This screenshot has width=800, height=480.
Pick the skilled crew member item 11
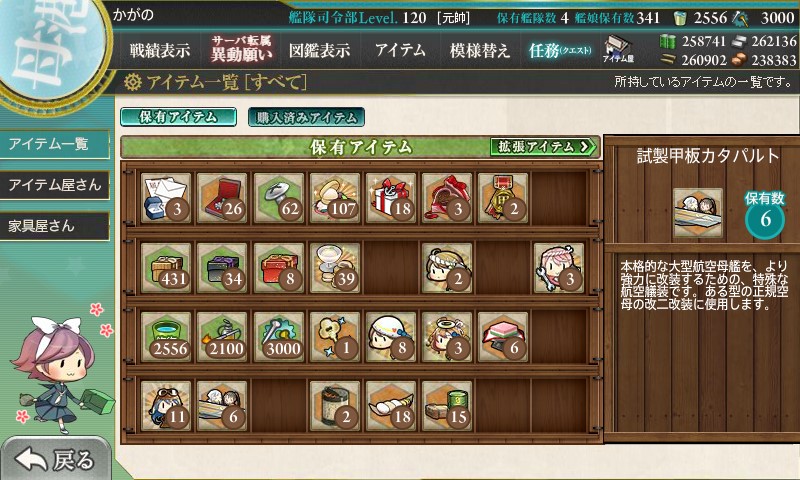[x=166, y=406]
